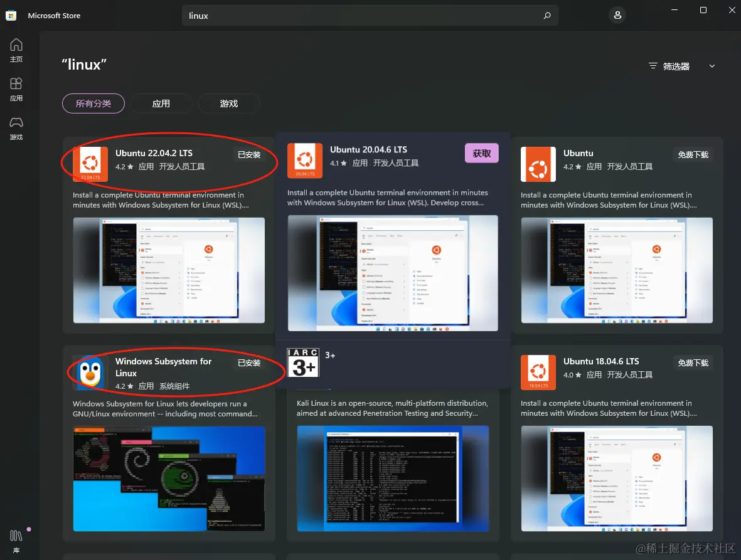Click 已安装 label on Ubuntu 22.04.2
This screenshot has height=560, width=741.
(249, 154)
